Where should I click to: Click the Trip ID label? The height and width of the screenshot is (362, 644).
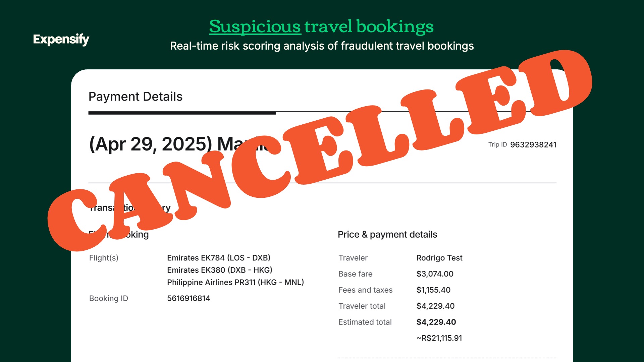(x=497, y=144)
